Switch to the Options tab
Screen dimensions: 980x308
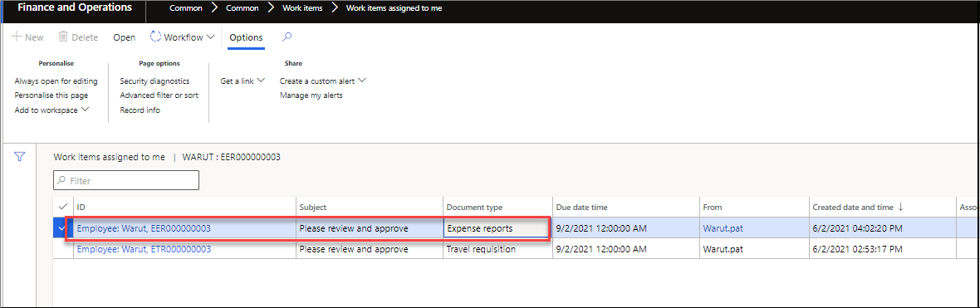click(x=246, y=37)
